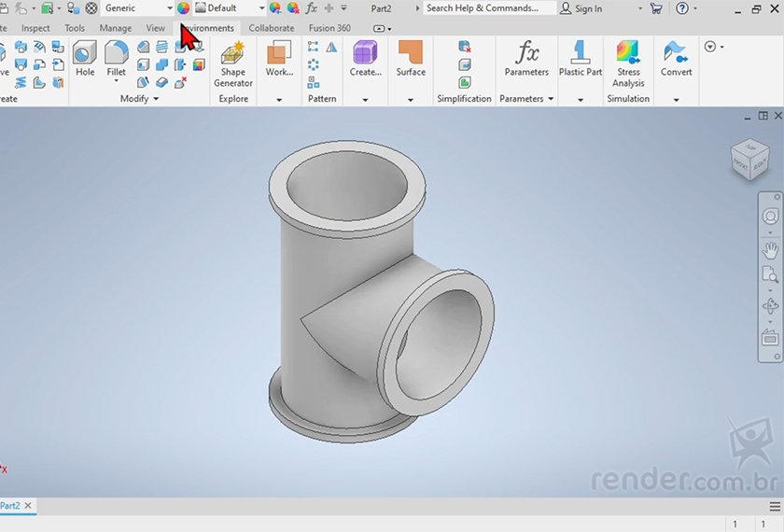Viewport: 784px width, 532px height.
Task: Open the Full Navigation Wheel
Action: [770, 217]
